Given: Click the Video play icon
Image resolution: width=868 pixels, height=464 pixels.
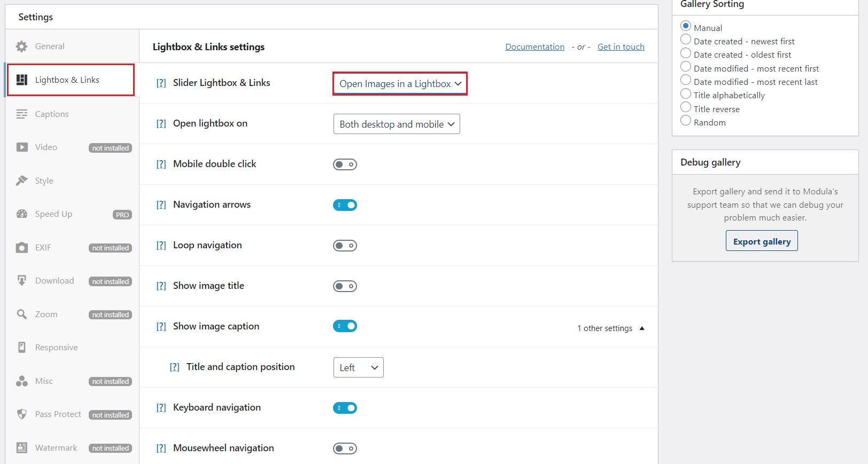Looking at the screenshot, I should click(21, 147).
